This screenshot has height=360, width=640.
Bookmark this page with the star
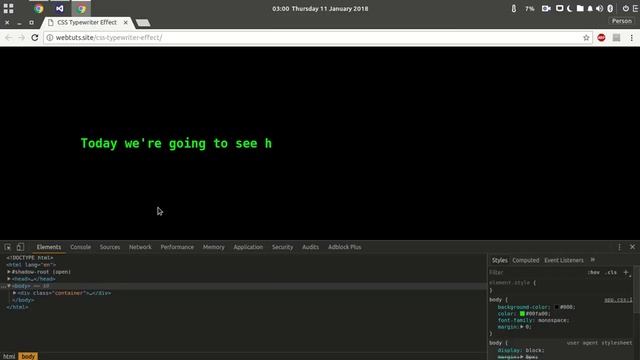pyautogui.click(x=586, y=38)
